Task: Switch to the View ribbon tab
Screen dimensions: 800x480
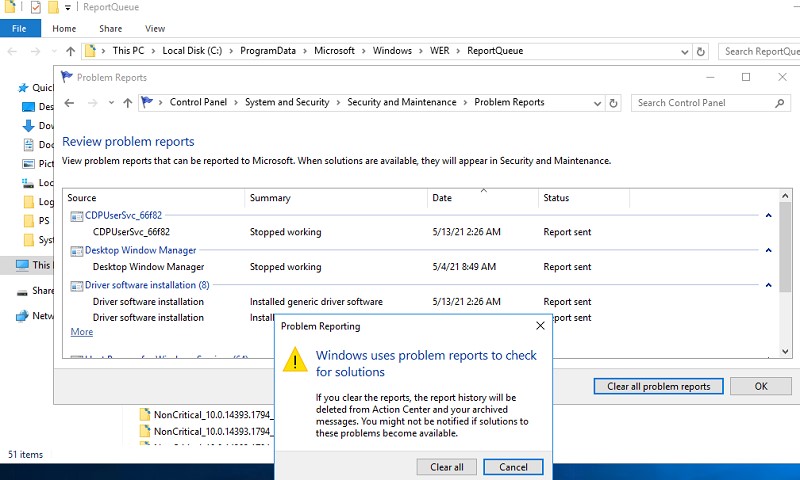Action: click(155, 29)
